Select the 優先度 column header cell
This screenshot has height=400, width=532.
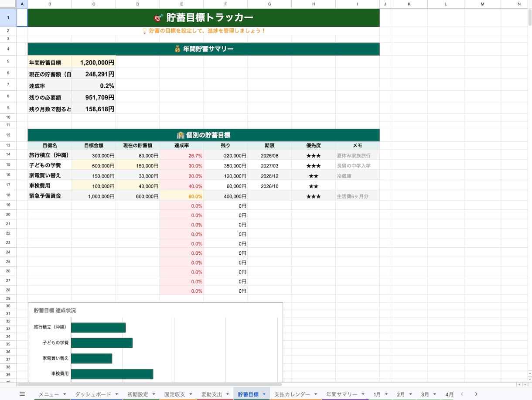314,146
